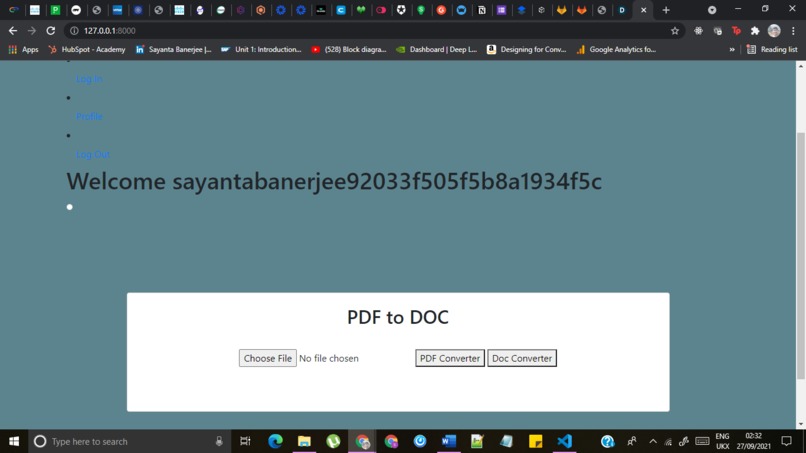Switch to the first GitLab fox tab
The image size is (806, 453).
[561, 10]
